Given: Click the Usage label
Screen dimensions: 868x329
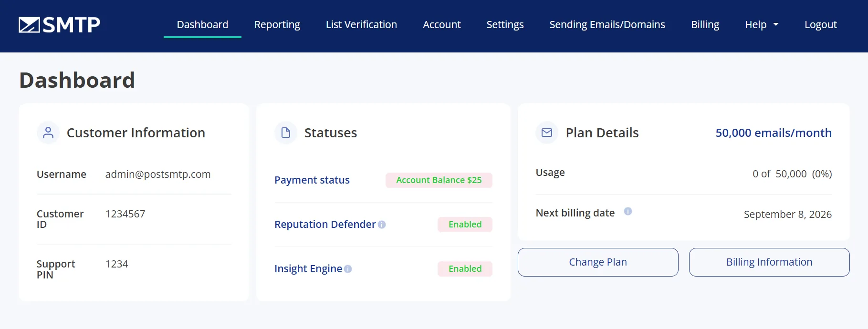Looking at the screenshot, I should [550, 173].
